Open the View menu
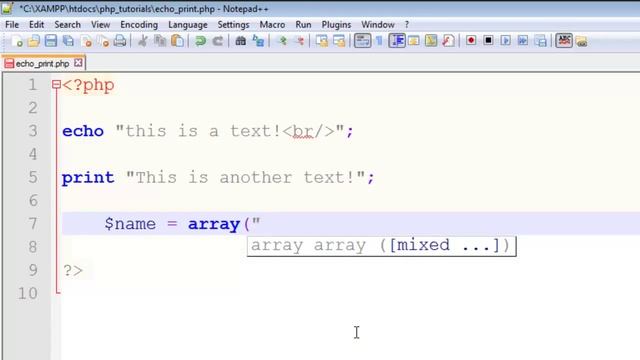This screenshot has height=360, width=640. tap(100, 24)
